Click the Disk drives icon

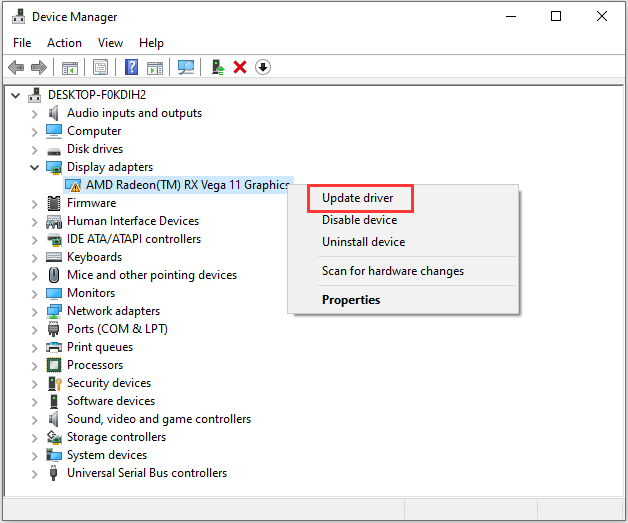[54, 151]
